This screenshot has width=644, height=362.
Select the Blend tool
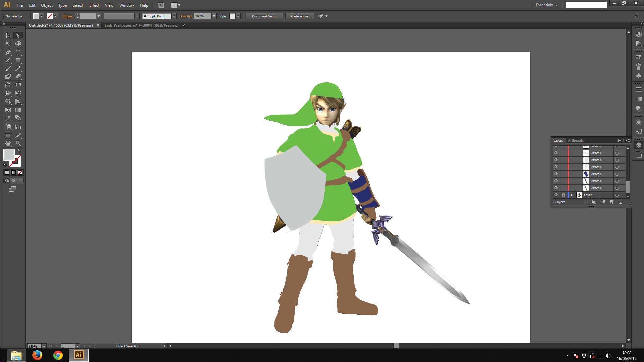coord(18,118)
